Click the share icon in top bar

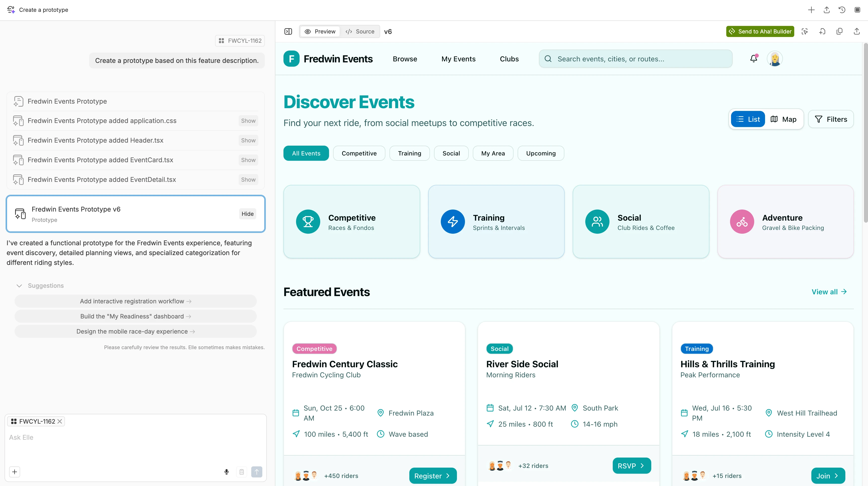click(826, 10)
